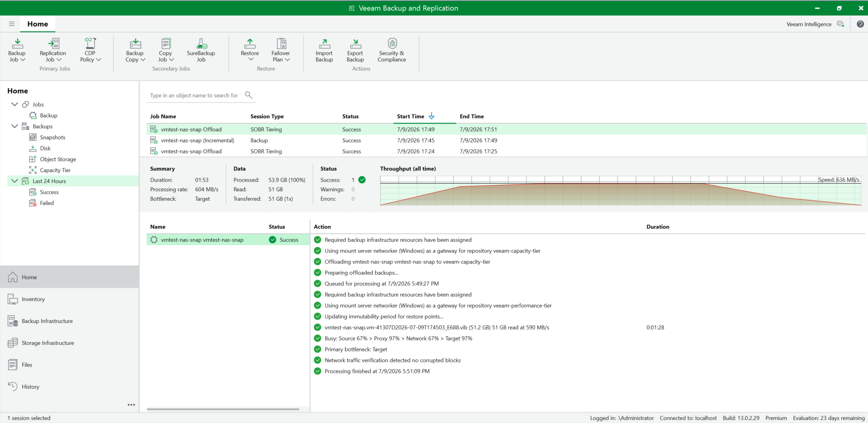Select the Snapshots tree item
The image size is (868, 423).
pyautogui.click(x=47, y=137)
